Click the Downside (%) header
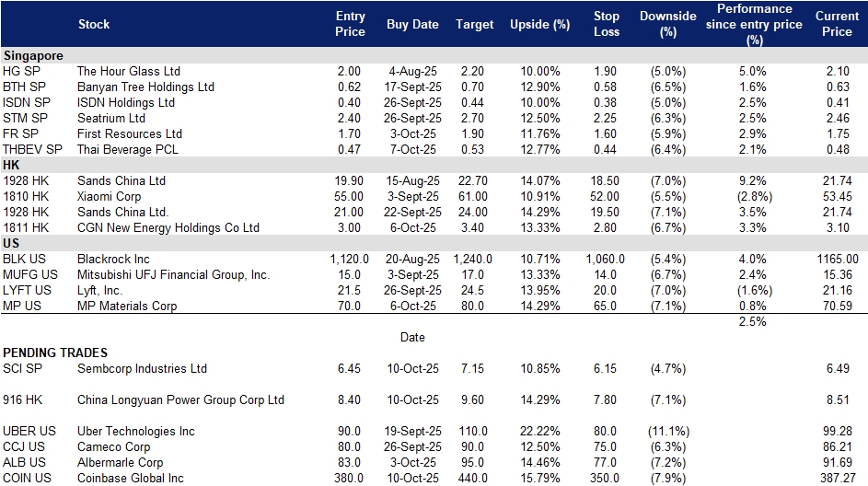The image size is (868, 486). click(668, 24)
